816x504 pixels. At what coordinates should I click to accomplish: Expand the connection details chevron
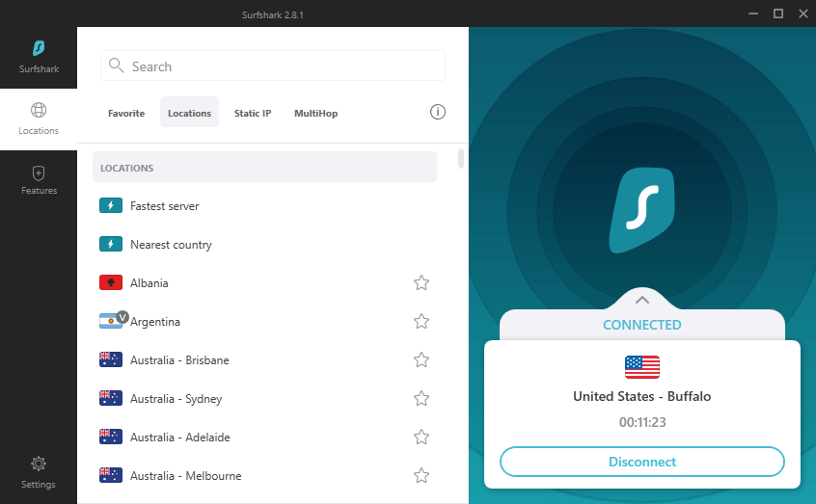(x=642, y=300)
